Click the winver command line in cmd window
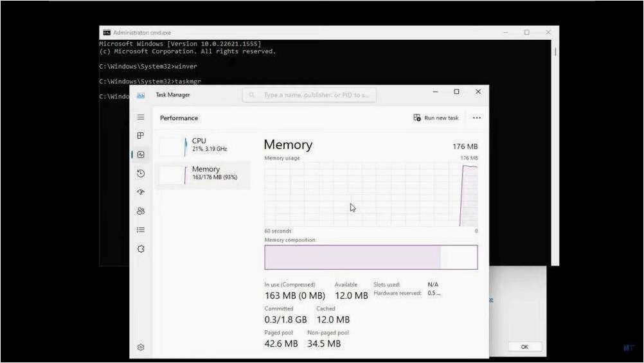 (148, 67)
